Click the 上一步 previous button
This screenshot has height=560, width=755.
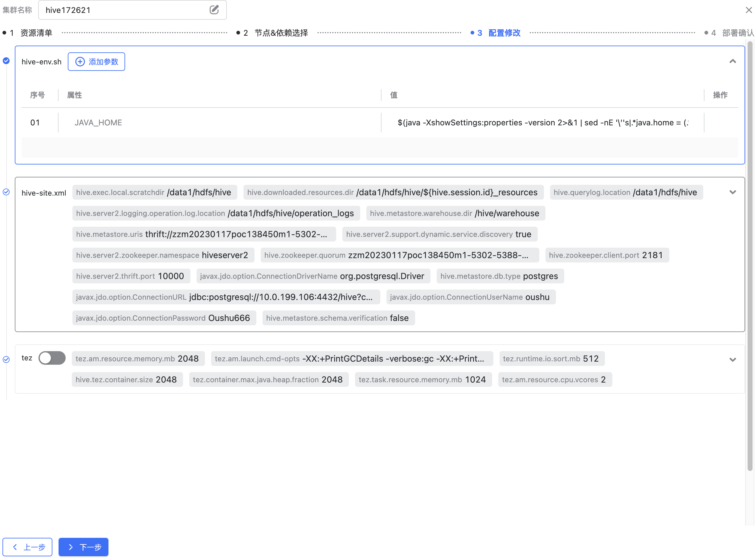point(27,547)
